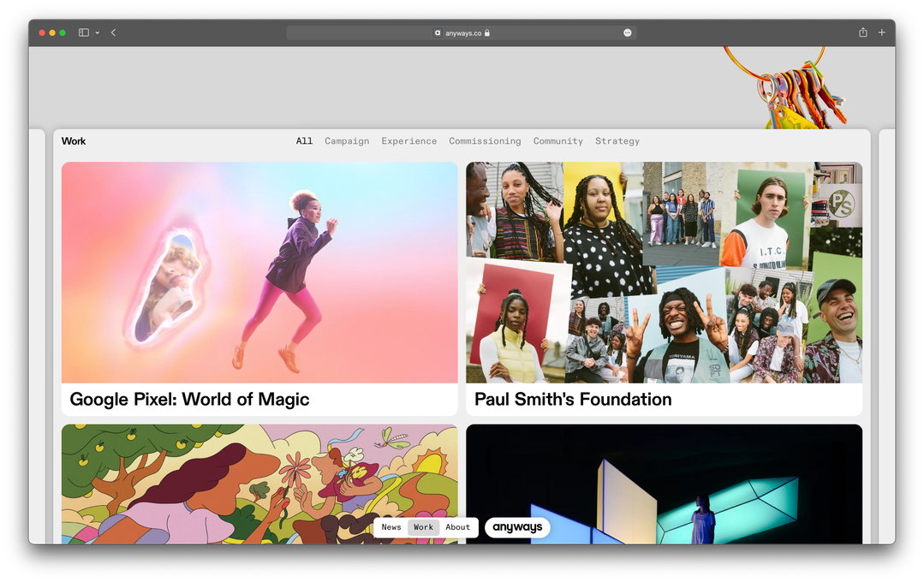The width and height of the screenshot is (924, 582).
Task: Open the illustrated garden project thumbnail
Action: point(259,484)
